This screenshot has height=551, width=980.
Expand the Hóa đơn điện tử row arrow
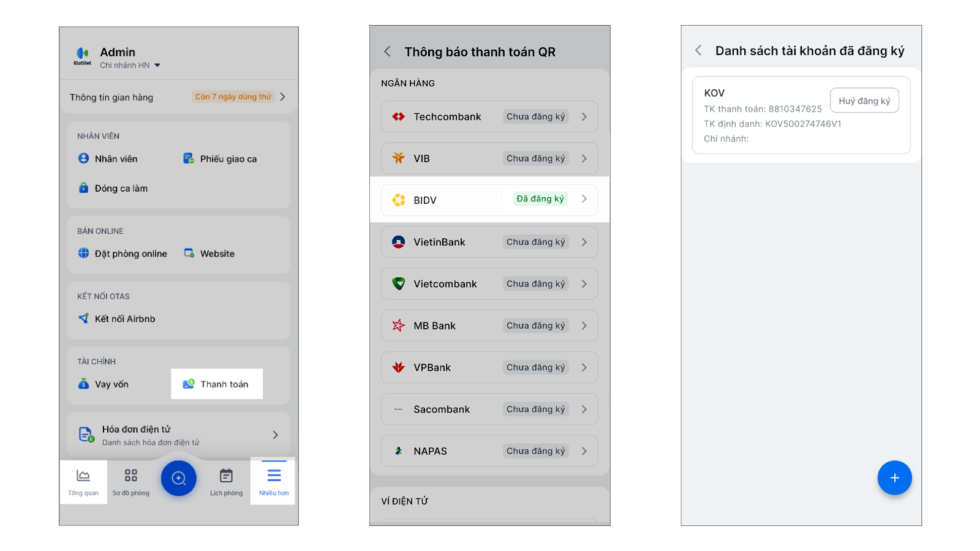click(x=275, y=435)
